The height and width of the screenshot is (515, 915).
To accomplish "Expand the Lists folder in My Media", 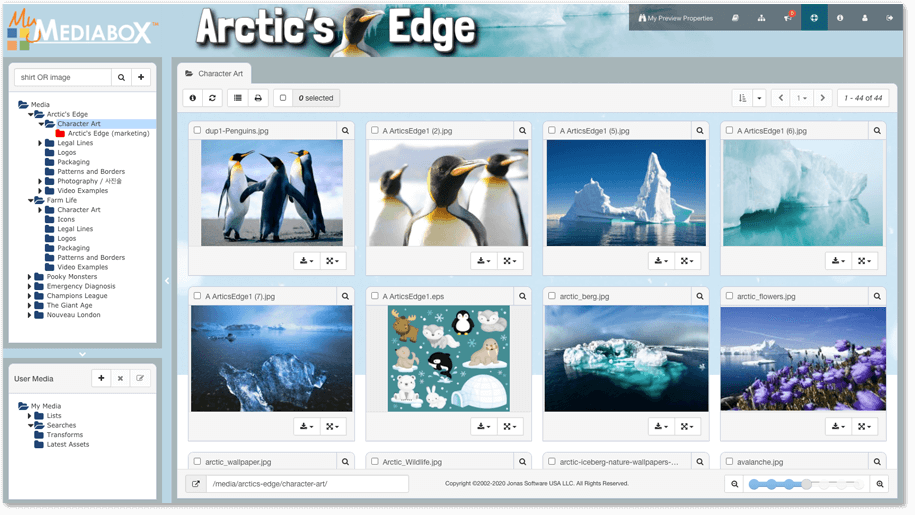I will point(30,416).
